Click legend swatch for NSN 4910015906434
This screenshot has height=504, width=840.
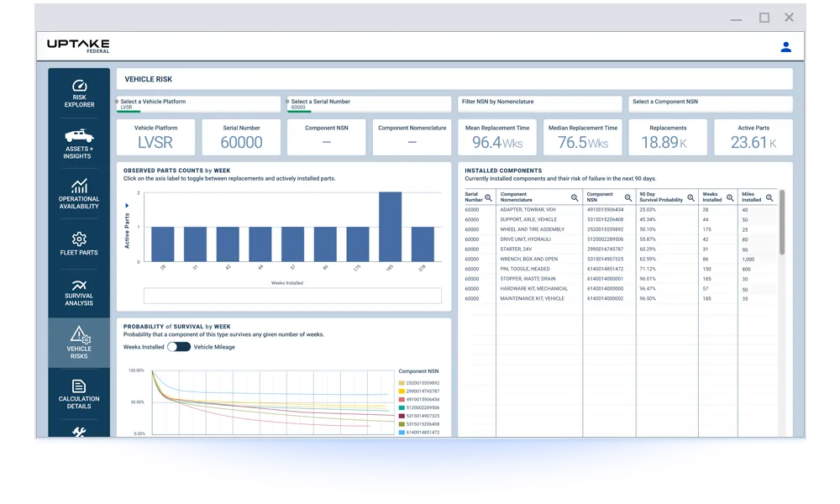click(402, 400)
